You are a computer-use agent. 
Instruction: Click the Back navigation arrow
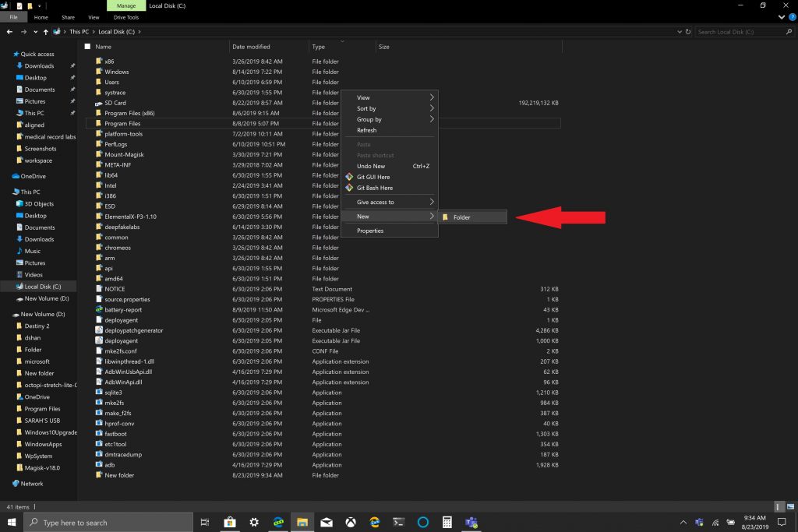[9, 32]
